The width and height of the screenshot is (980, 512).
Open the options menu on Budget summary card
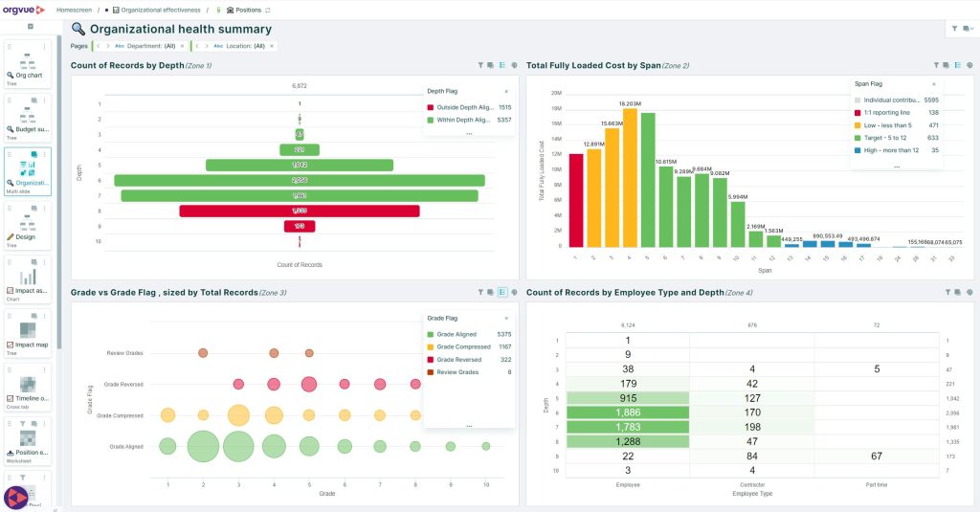pos(44,100)
